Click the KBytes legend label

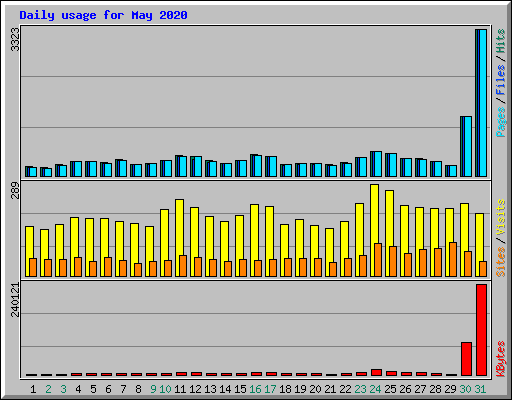pos(501,359)
